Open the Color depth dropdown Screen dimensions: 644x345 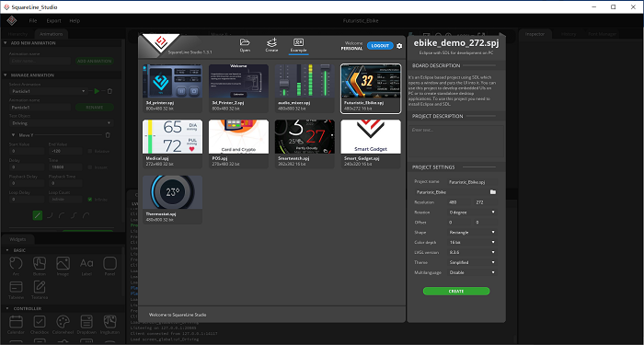click(x=472, y=242)
